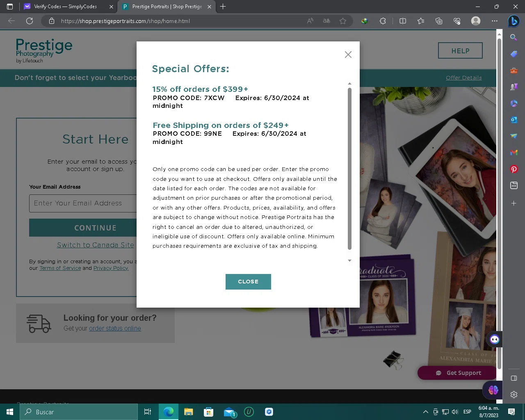This screenshot has height=420, width=525.
Task: Click the CONTINUE button
Action: coord(83,228)
